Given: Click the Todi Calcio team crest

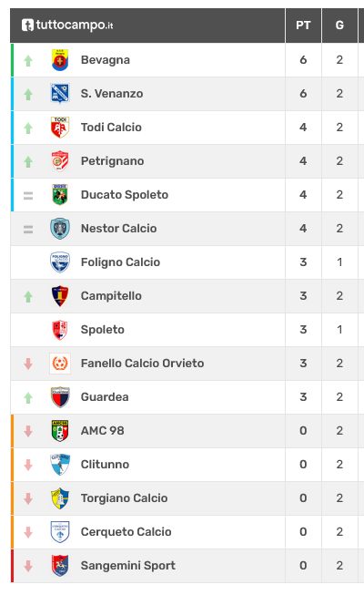Looking at the screenshot, I should pos(60,128).
